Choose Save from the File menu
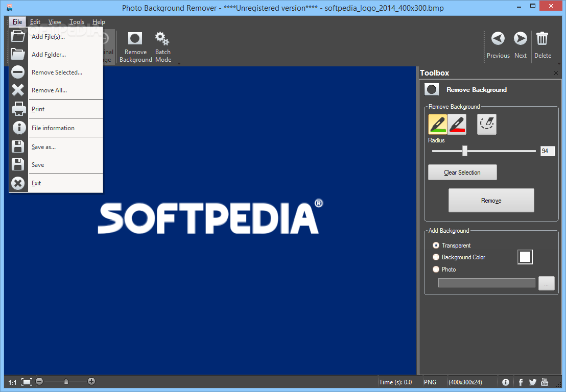 click(x=56, y=164)
